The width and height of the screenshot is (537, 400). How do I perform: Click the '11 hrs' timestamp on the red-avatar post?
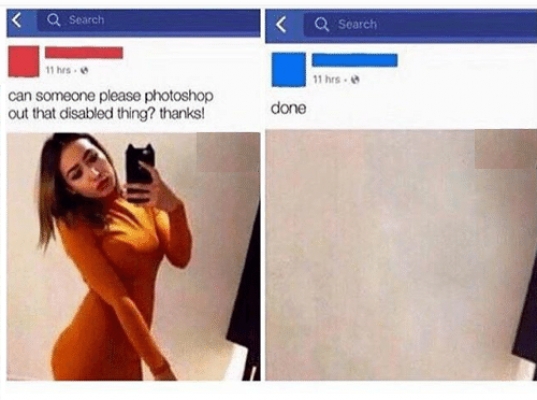[x=58, y=70]
